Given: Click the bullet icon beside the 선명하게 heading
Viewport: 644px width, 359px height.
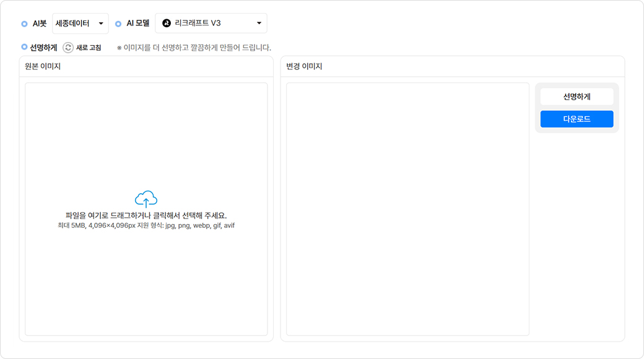Looking at the screenshot, I should click(24, 47).
